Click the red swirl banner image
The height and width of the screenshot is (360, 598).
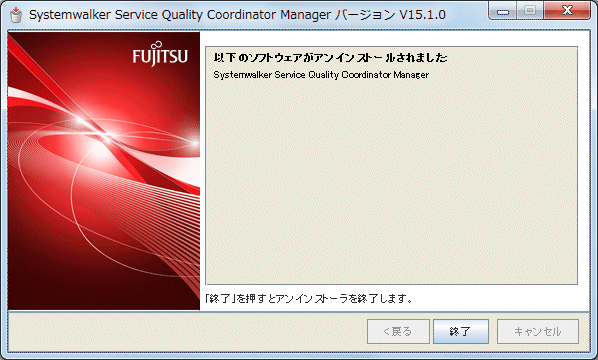[104, 171]
